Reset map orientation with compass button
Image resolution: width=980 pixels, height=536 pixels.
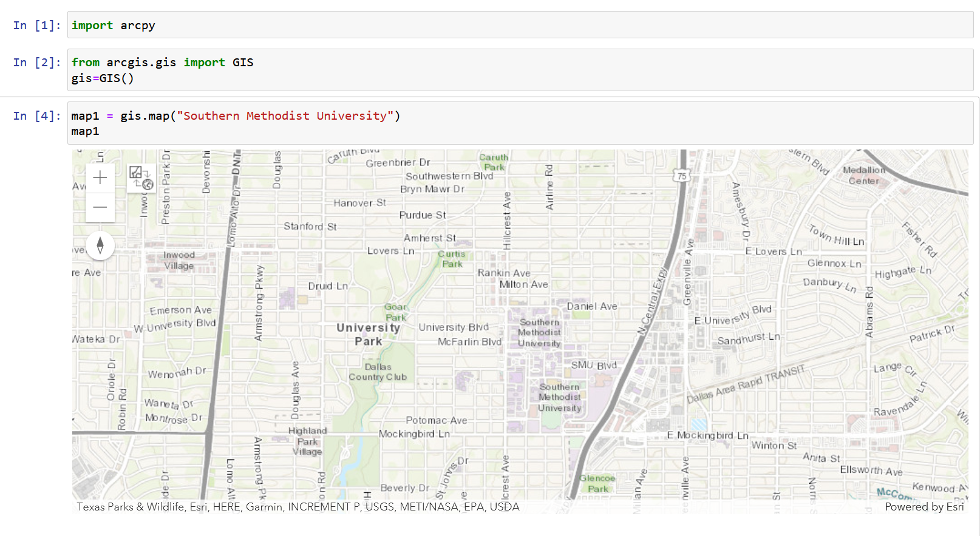pyautogui.click(x=100, y=246)
